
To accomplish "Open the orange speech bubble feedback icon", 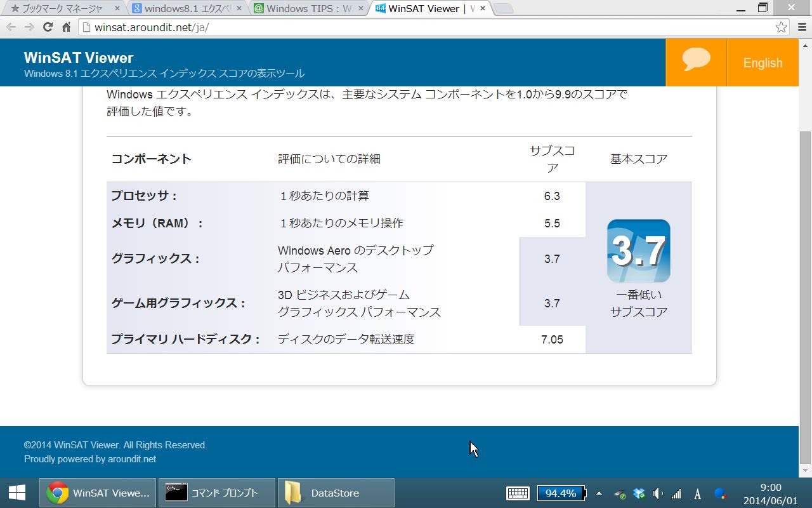I will [696, 62].
